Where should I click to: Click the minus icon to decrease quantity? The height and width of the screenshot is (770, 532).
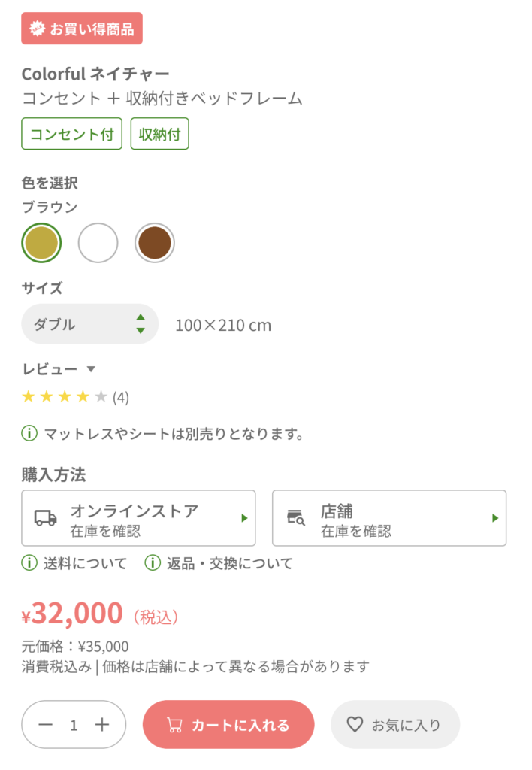pyautogui.click(x=46, y=725)
